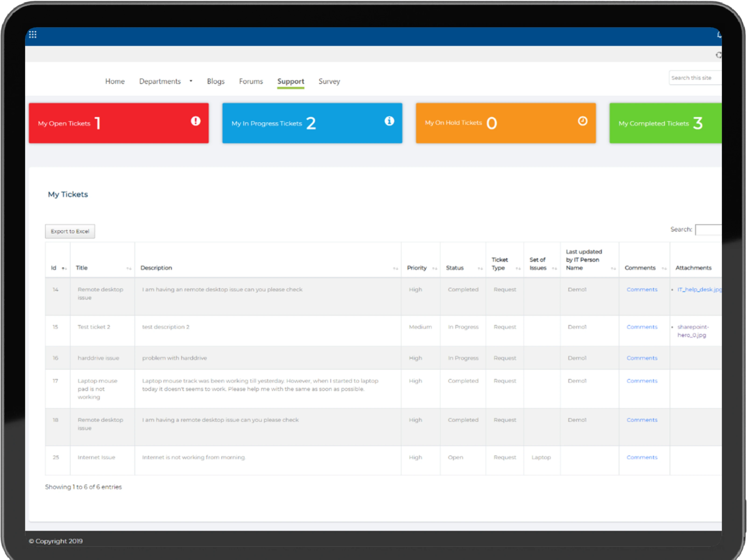Click the exclamation icon on Open Tickets

click(x=196, y=121)
